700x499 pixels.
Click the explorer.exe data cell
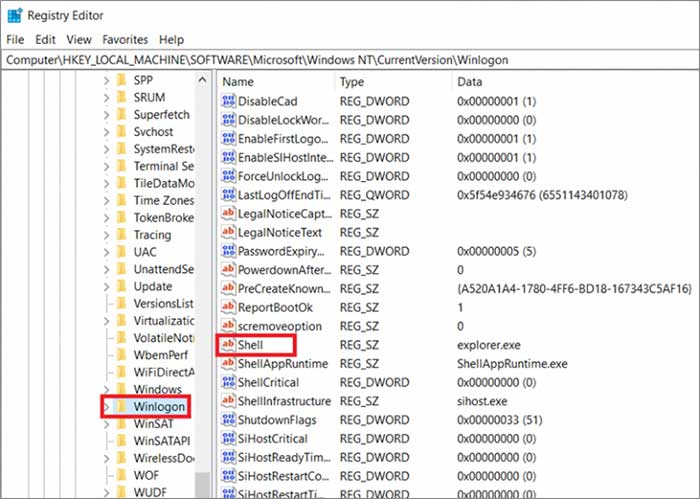(488, 345)
